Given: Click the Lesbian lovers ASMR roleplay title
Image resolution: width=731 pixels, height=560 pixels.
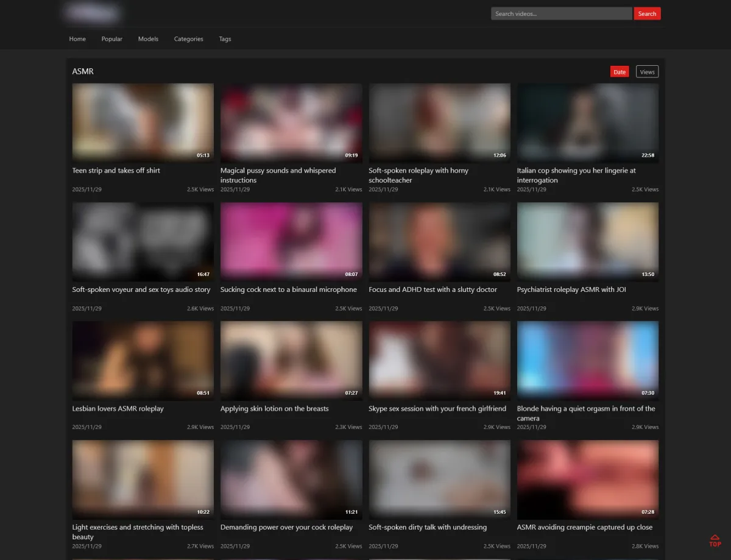Looking at the screenshot, I should pos(118,408).
